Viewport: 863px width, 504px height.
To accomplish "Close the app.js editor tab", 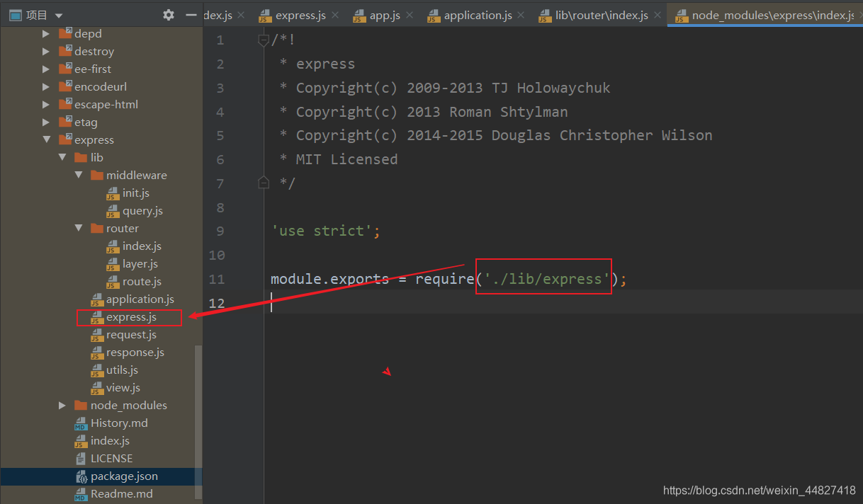I will pyautogui.click(x=410, y=15).
